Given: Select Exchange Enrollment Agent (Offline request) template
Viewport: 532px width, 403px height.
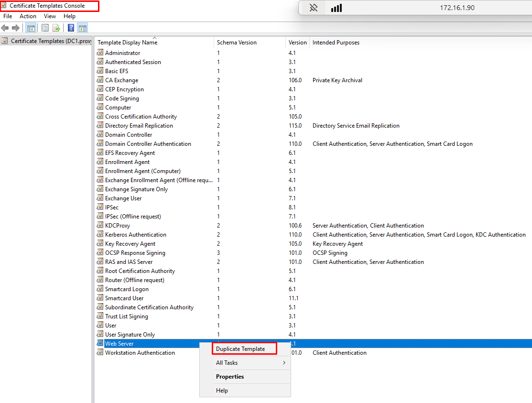Looking at the screenshot, I should 159,180.
